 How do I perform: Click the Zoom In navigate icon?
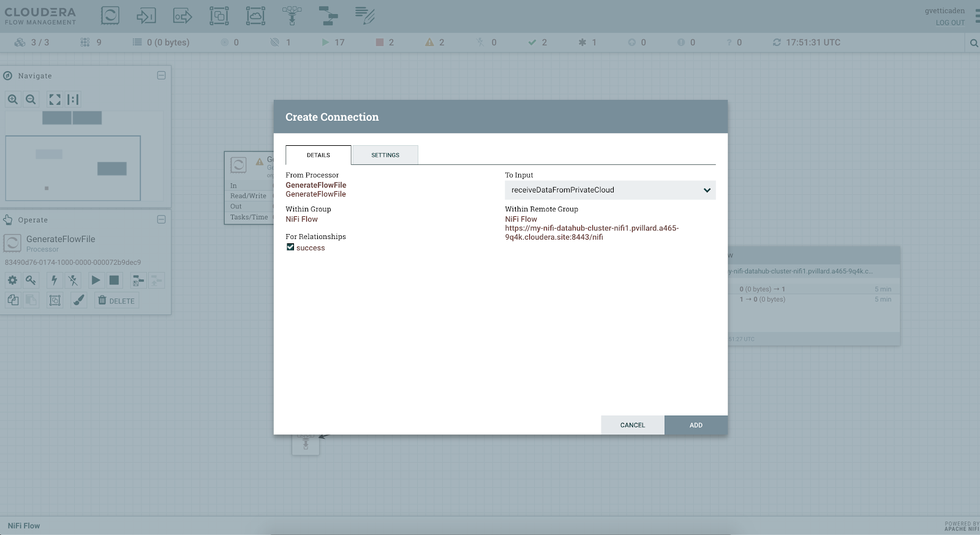[x=13, y=99]
